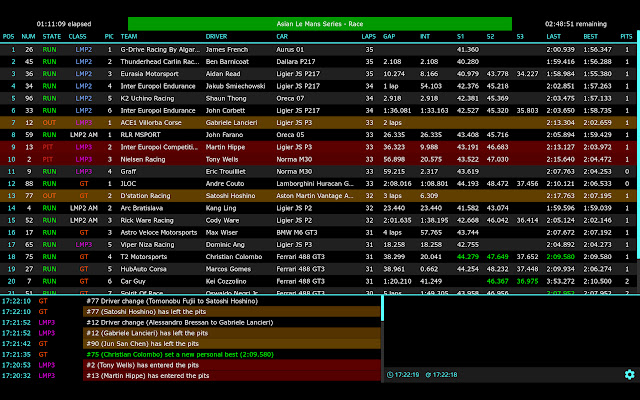Select the JLOC Lamborghini Huracan row
The width and height of the screenshot is (640, 400).
click(x=318, y=184)
